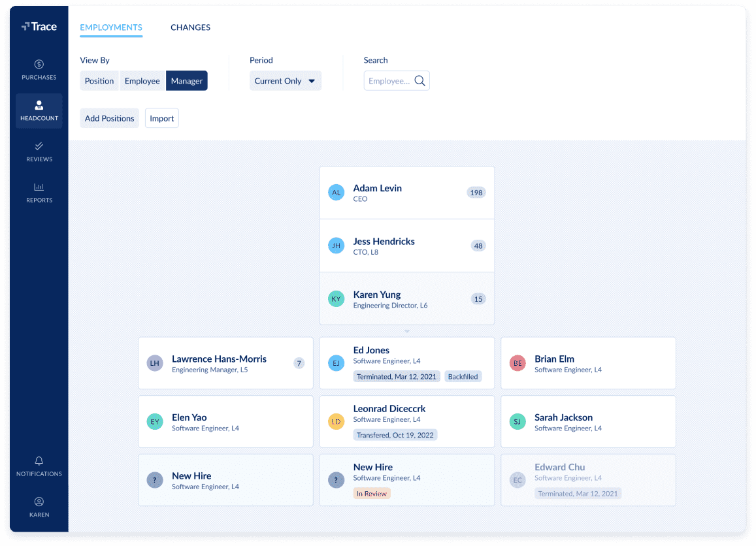The height and width of the screenshot is (546, 756).
Task: Click Brian Elm name
Action: point(555,359)
